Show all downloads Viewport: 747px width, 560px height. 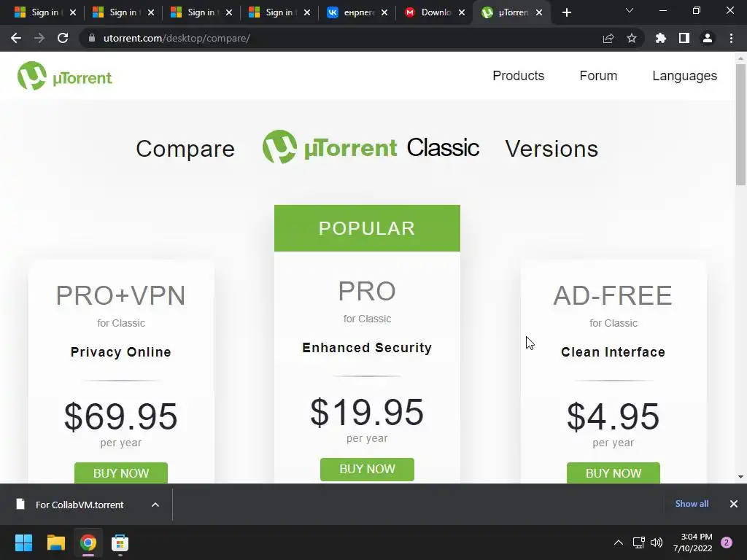pyautogui.click(x=692, y=504)
